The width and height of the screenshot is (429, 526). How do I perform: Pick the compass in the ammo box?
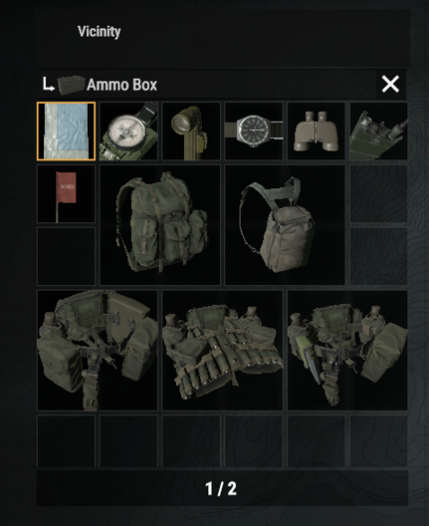pos(128,131)
